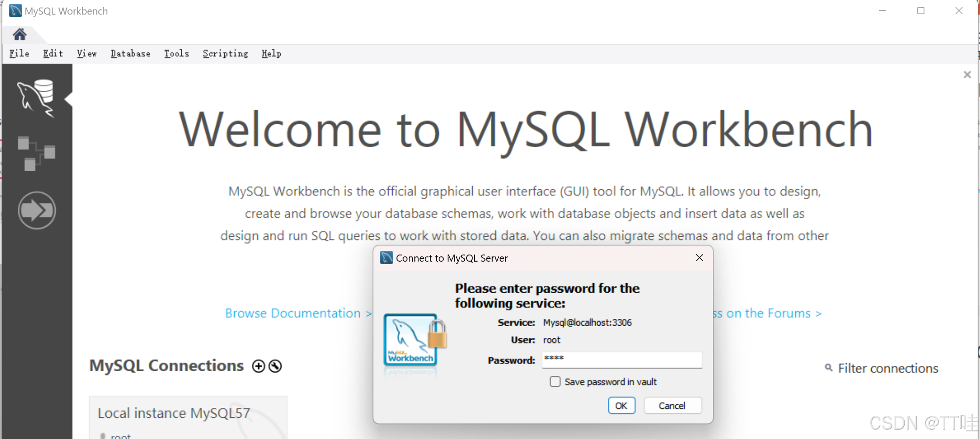Open the Help menu

point(272,54)
